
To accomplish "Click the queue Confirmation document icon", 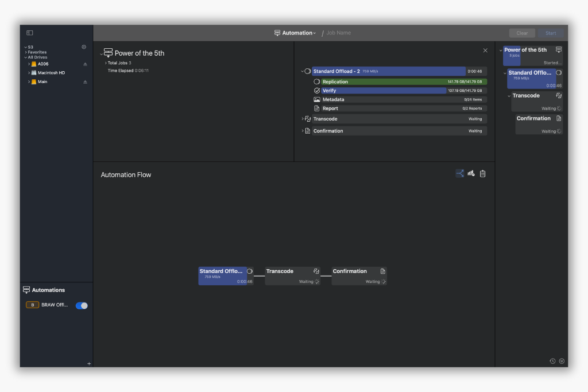I will click(x=559, y=118).
